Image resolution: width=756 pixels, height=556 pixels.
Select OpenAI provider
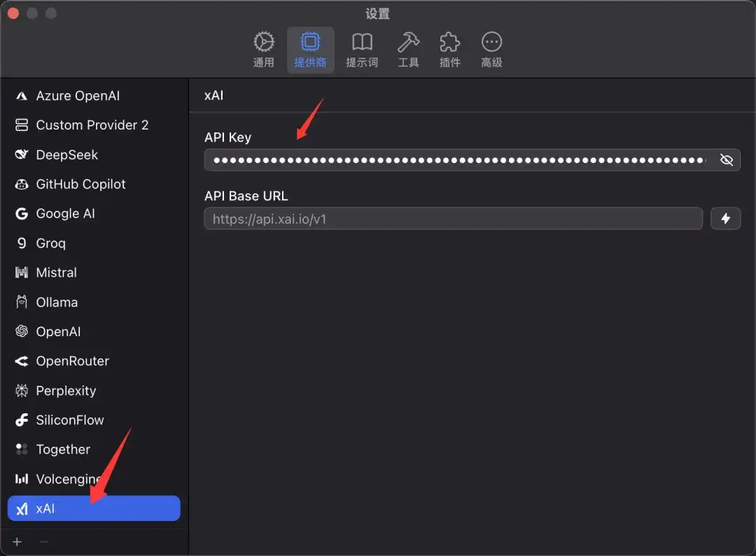94,332
